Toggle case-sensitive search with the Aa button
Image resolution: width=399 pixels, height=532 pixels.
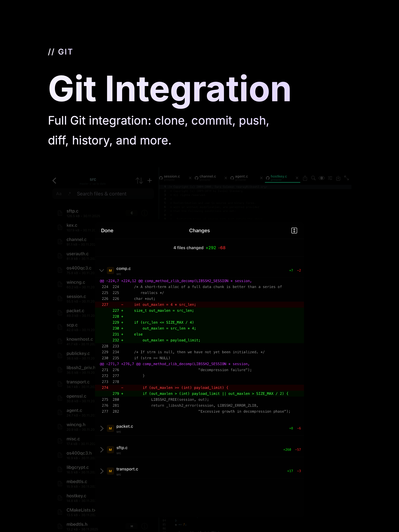59,194
